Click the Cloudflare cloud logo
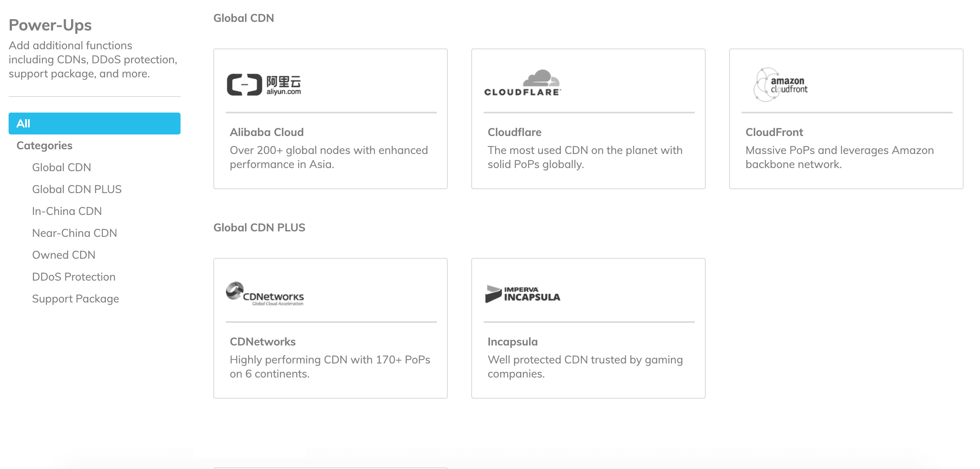 point(523,83)
